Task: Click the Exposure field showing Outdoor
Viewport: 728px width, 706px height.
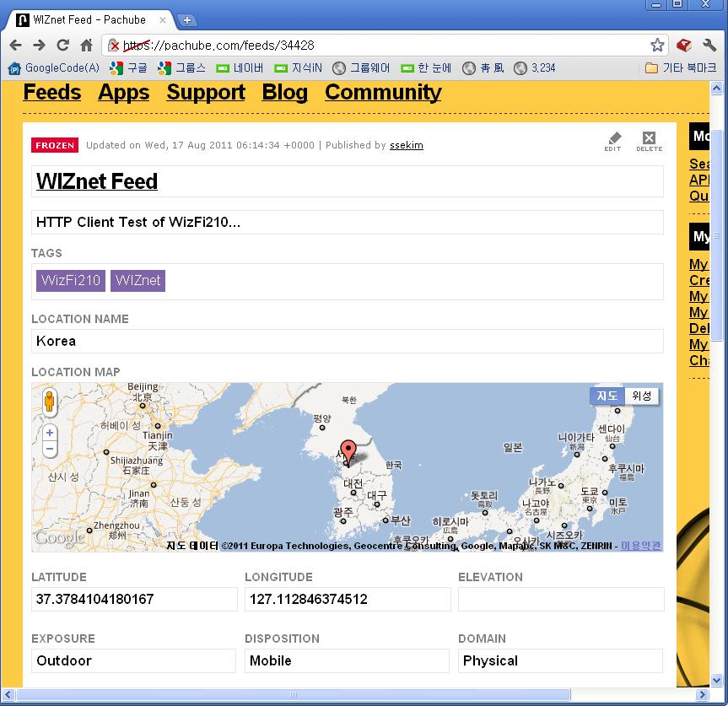Action: (134, 661)
